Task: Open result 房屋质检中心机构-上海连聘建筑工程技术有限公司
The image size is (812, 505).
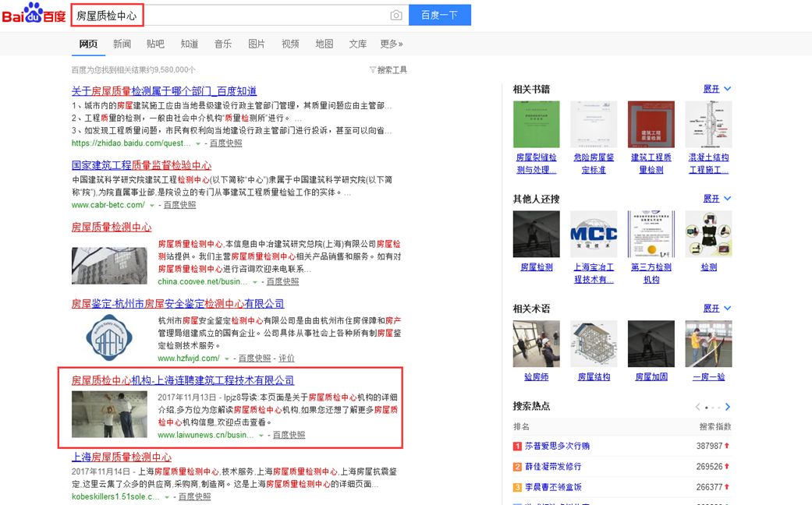Action: click(183, 380)
